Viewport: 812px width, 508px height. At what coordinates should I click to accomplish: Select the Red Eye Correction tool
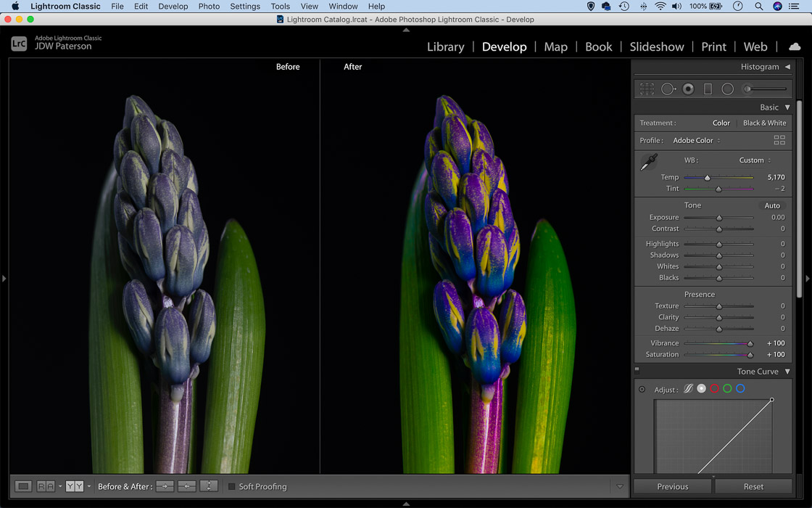click(687, 89)
